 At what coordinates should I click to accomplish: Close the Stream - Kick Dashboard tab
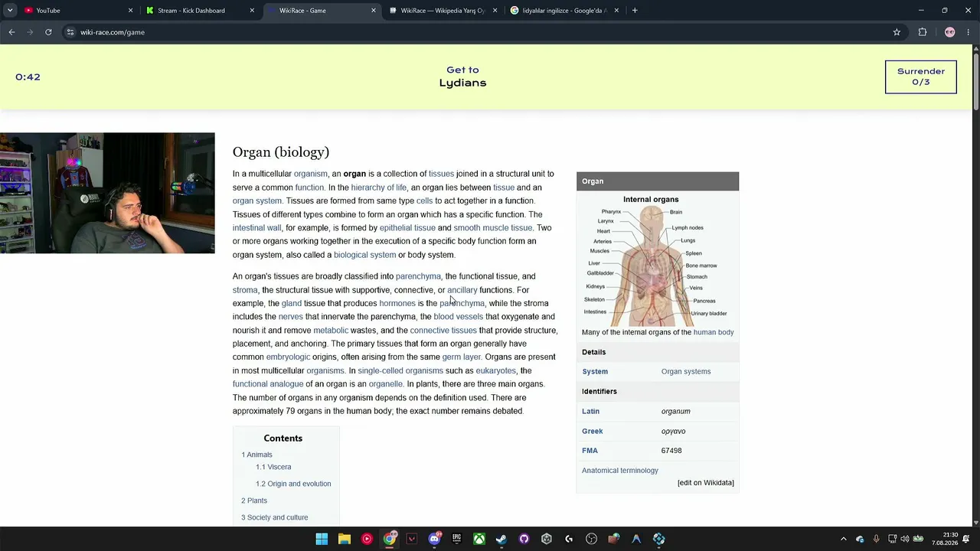pyautogui.click(x=252, y=11)
